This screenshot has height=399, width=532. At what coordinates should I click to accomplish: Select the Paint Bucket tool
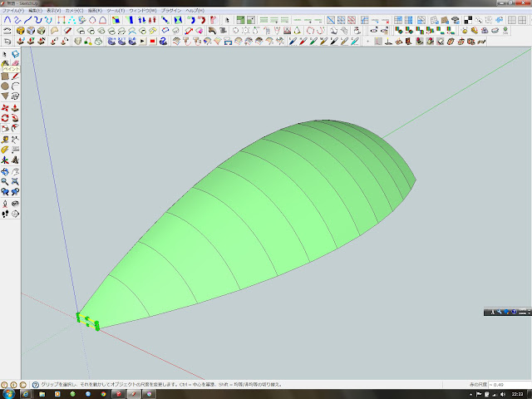(x=5, y=63)
